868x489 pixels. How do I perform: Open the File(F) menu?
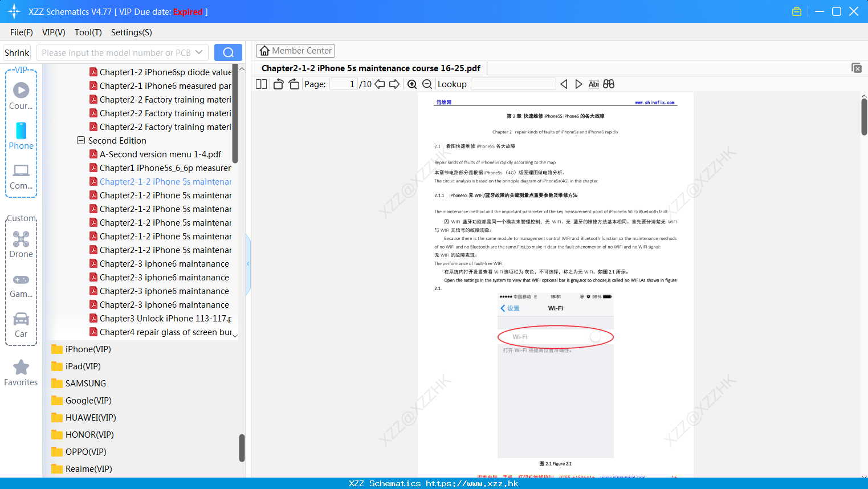click(x=22, y=32)
